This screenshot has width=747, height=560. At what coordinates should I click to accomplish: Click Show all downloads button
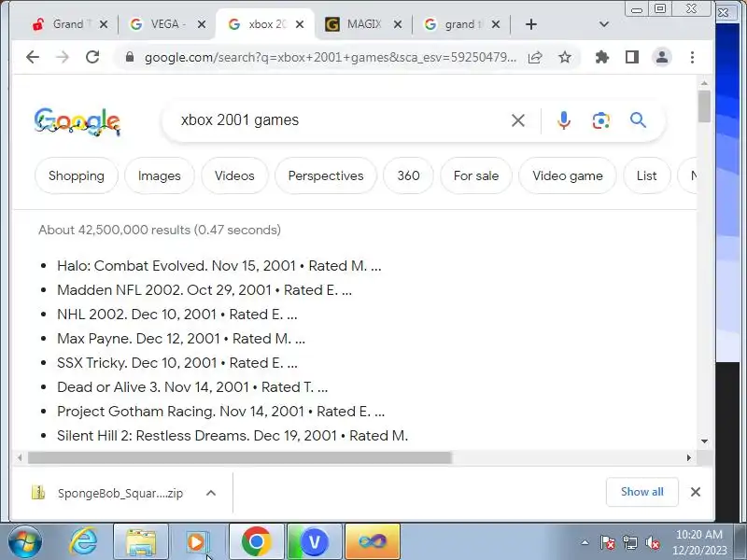[x=641, y=492]
